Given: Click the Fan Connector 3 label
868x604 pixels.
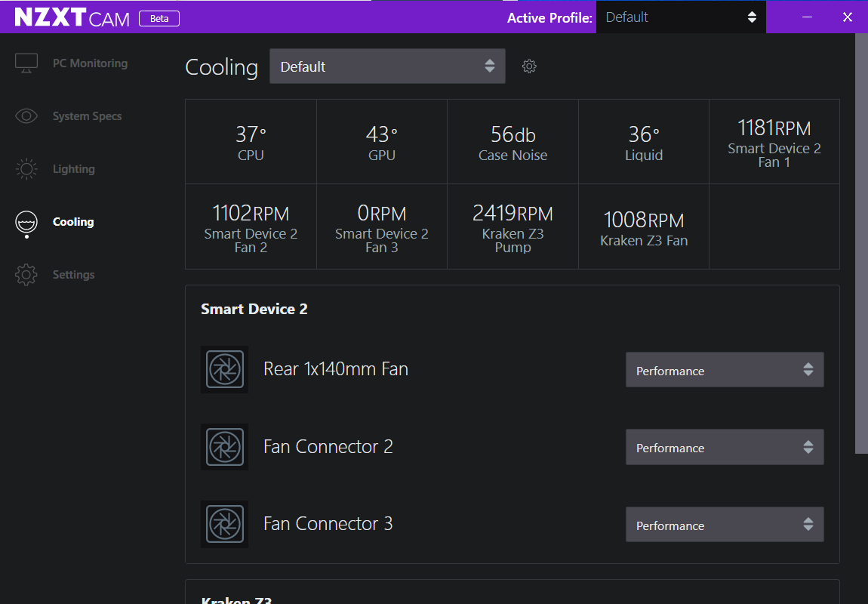Looking at the screenshot, I should tap(328, 524).
